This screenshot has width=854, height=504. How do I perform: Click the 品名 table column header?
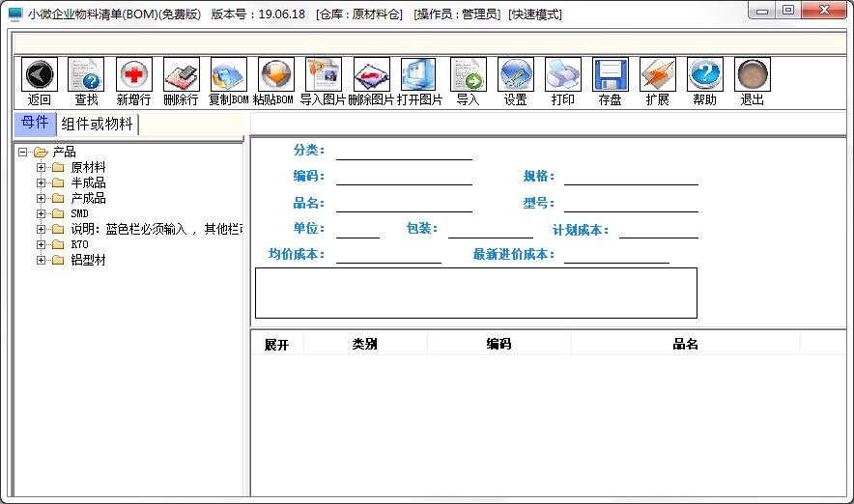click(686, 344)
